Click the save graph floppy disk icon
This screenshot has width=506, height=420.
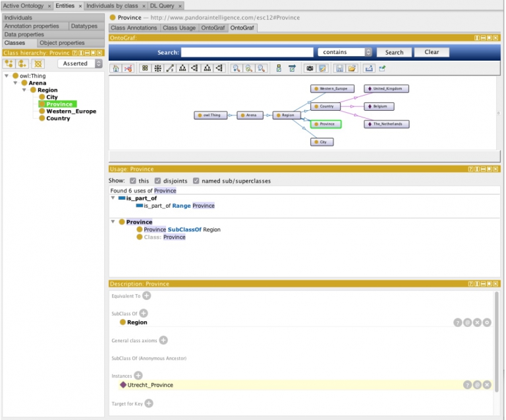(x=339, y=68)
